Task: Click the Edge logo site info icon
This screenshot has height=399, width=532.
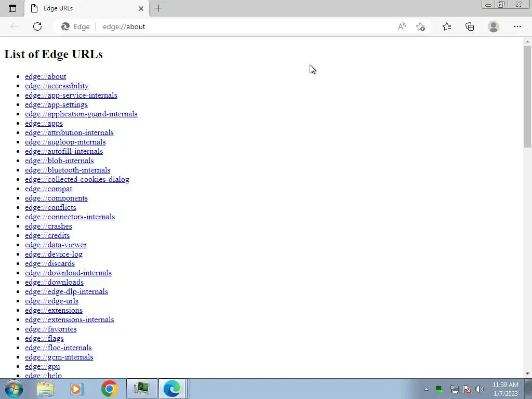Action: click(65, 26)
